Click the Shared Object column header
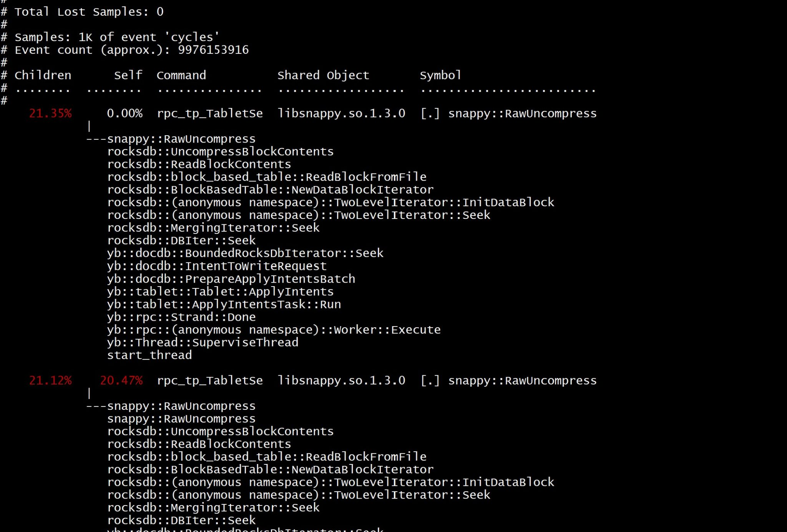Viewport: 787px width, 532px height. (323, 75)
